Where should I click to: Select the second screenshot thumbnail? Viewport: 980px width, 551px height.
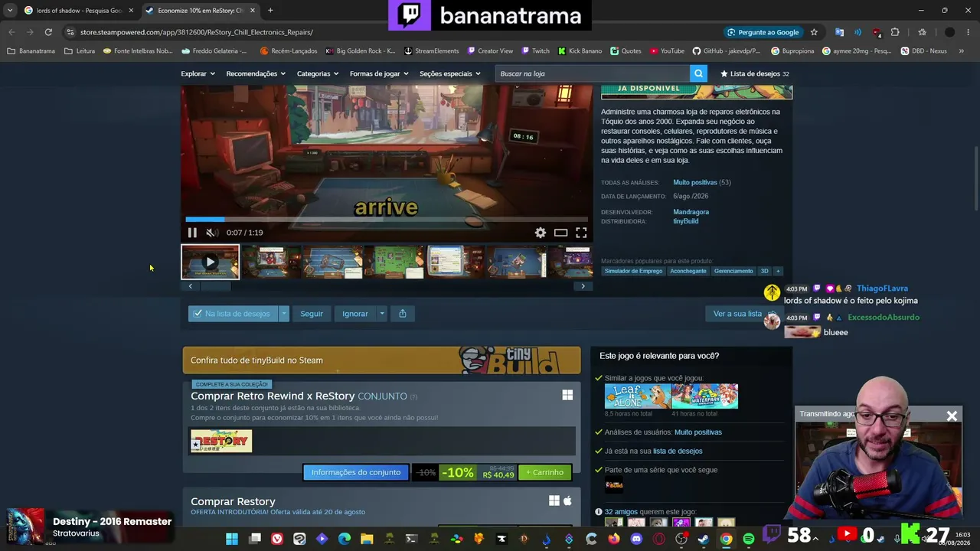point(271,262)
